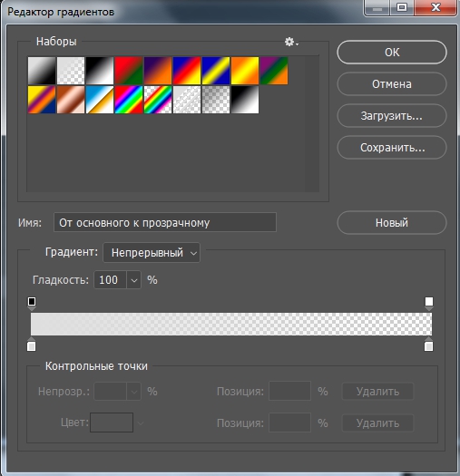The image size is (460, 476).
Task: Click on the gradient preview bar
Action: coord(231,324)
